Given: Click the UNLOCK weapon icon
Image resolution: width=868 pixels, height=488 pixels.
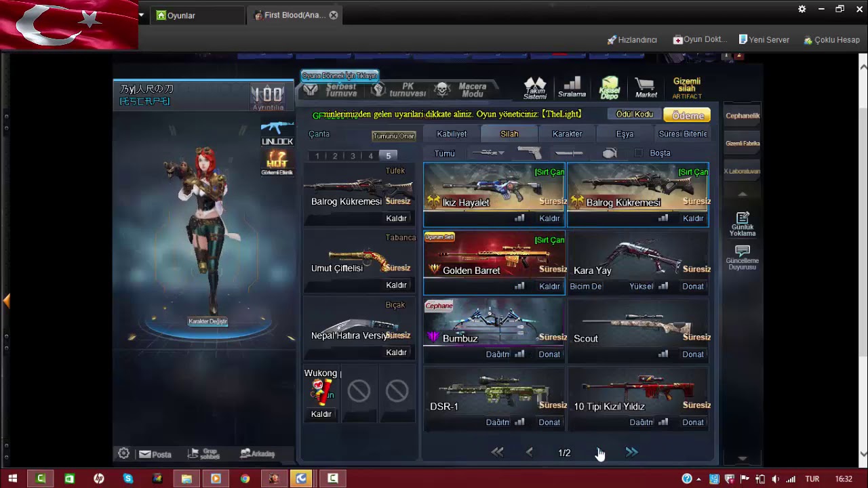Looking at the screenshot, I should [x=277, y=134].
